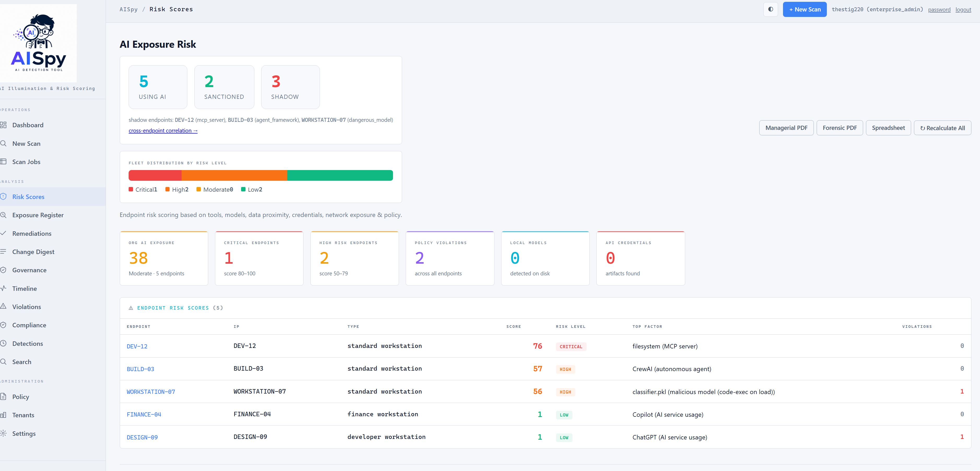Viewport: 980px width, 471px height.
Task: Click the Risk Scores shield icon
Action: (x=3, y=197)
